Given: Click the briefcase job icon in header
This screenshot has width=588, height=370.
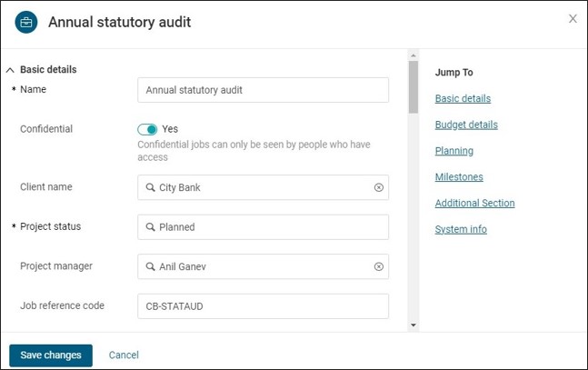Looking at the screenshot, I should point(25,22).
